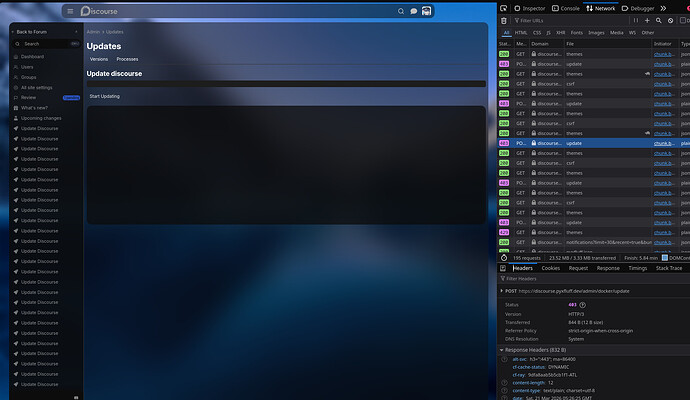Click Back to Forum link
Image resolution: width=690 pixels, height=400 pixels.
(31, 32)
